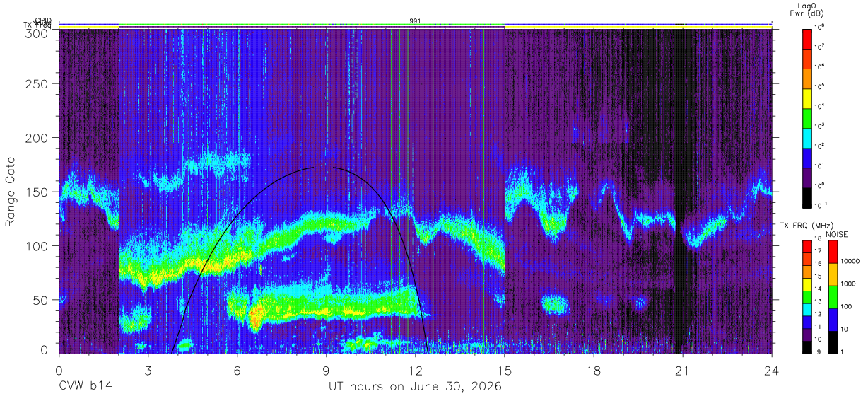Select the yellow 14–15 MHz TX FRQ swatch

(x=807, y=284)
